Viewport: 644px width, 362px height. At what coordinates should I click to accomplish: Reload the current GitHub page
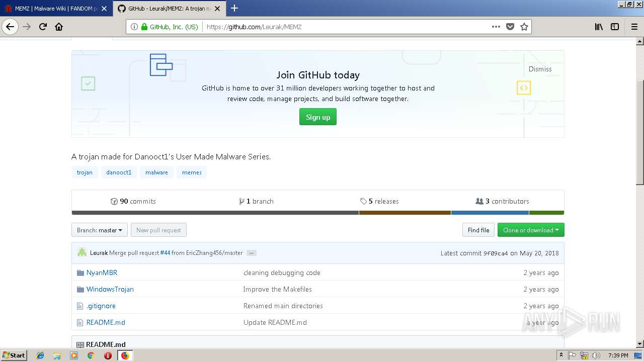coord(43,27)
